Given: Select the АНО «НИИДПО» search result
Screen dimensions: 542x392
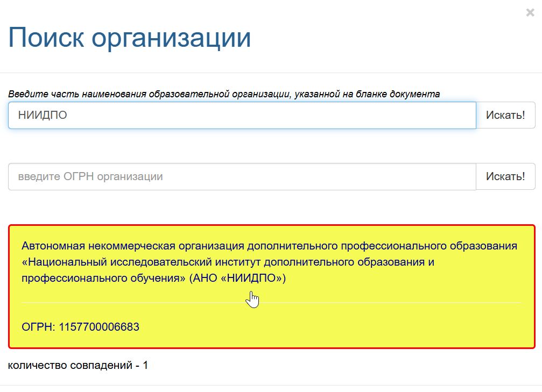Looking at the screenshot, I should pos(272,286).
